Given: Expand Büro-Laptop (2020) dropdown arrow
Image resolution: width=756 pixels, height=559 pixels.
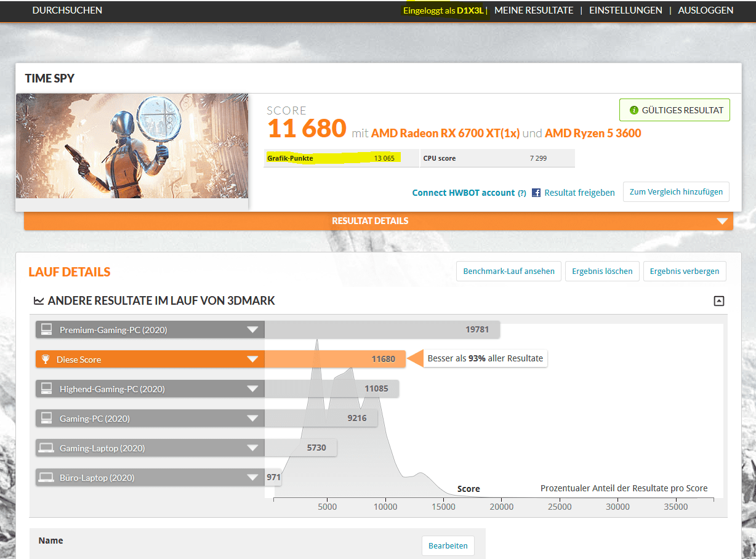Looking at the screenshot, I should (x=252, y=478).
